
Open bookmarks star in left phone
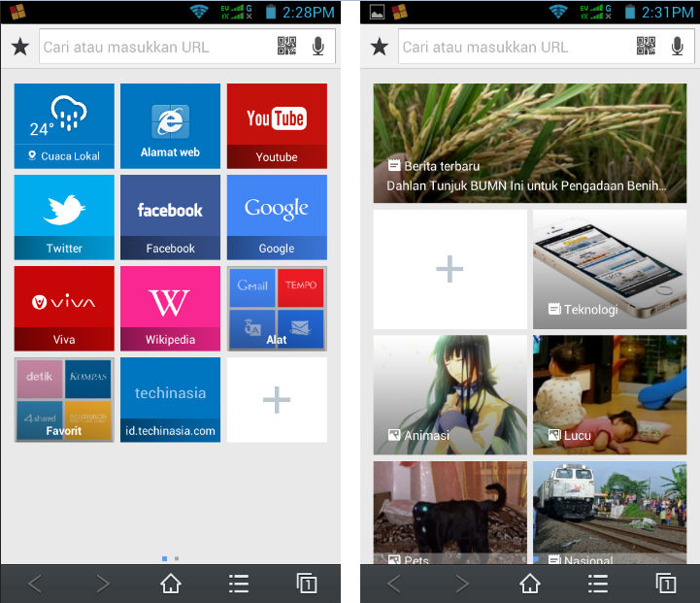[20, 47]
